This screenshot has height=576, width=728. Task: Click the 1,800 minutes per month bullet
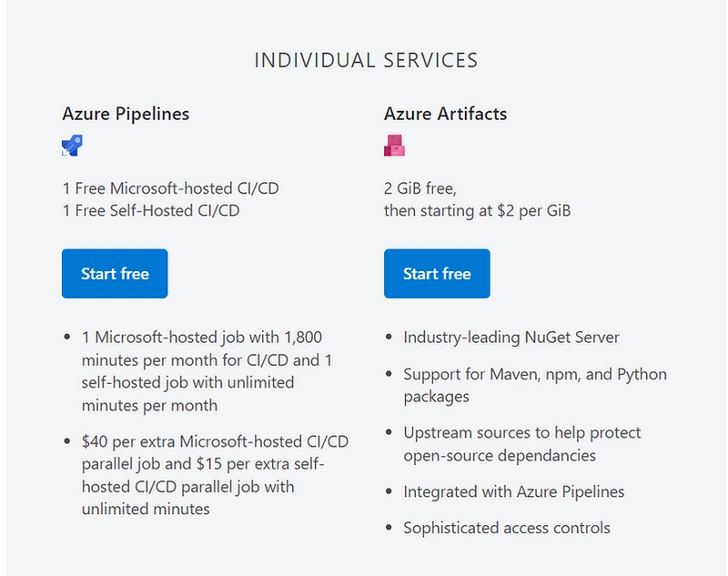tap(207, 371)
